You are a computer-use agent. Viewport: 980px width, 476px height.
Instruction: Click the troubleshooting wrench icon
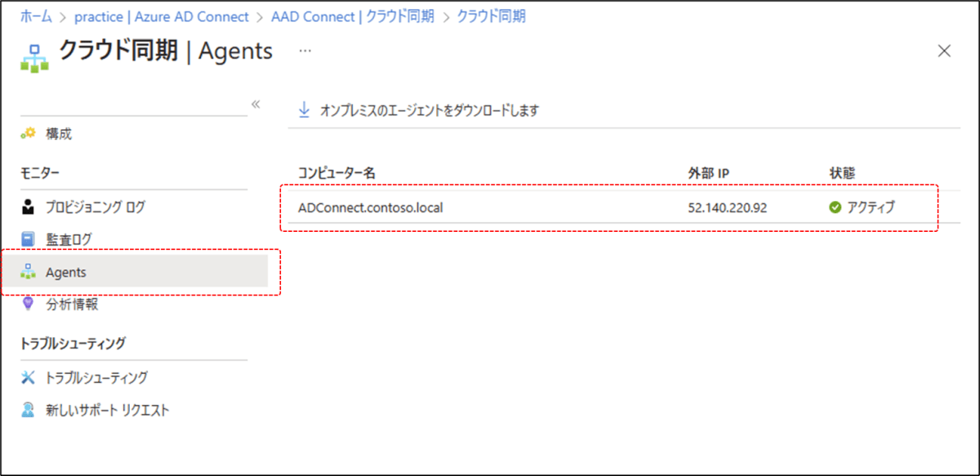coord(29,377)
